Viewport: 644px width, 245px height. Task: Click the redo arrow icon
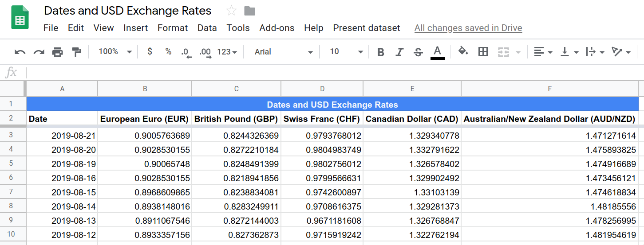click(x=39, y=52)
